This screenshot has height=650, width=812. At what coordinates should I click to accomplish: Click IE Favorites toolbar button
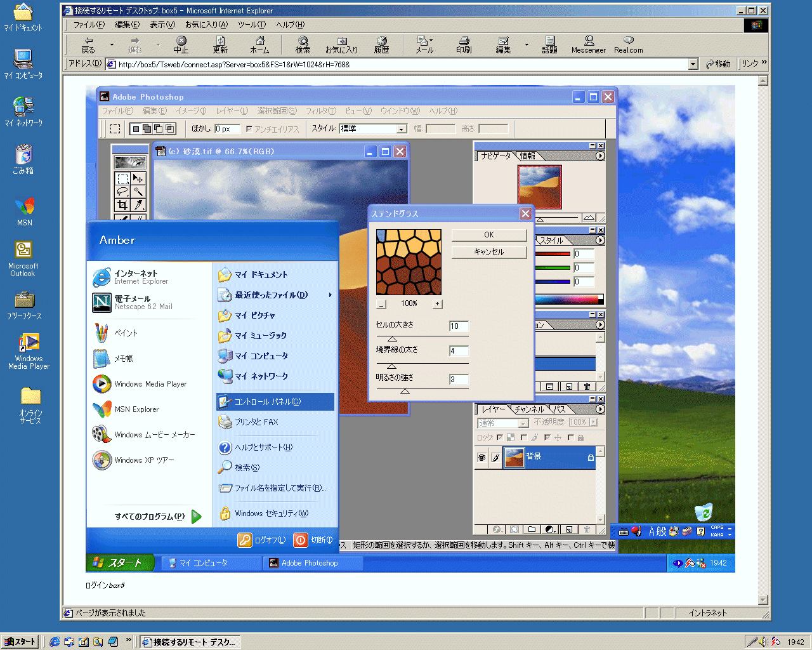(341, 44)
